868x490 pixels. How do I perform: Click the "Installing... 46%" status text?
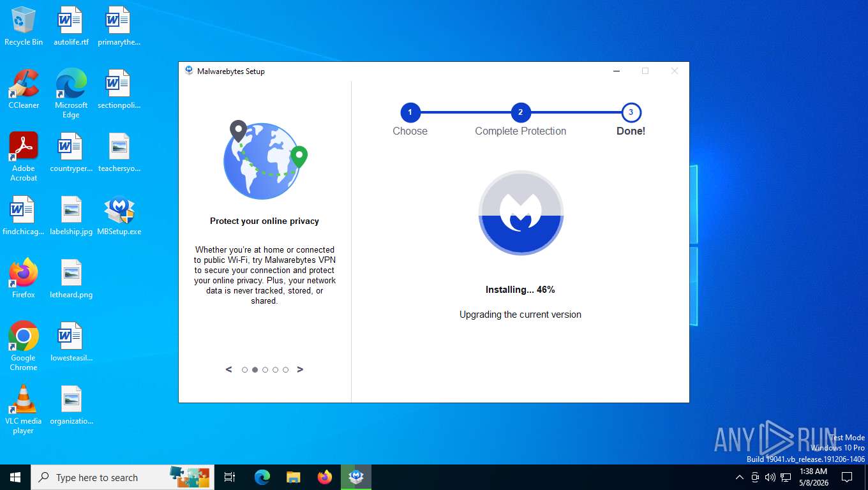coord(520,290)
